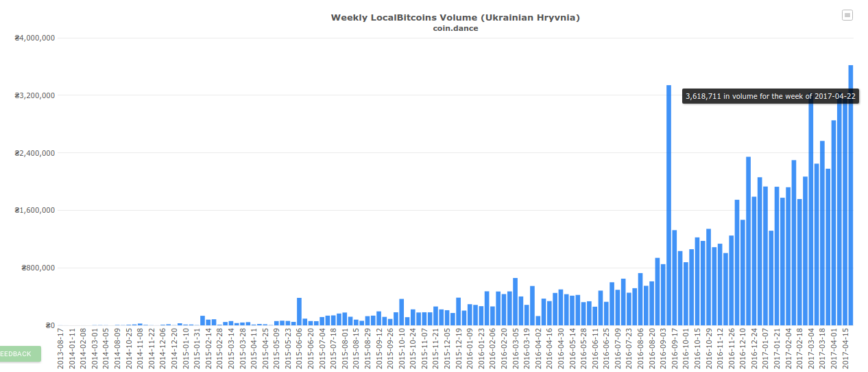Click the ₴1,600,000 y-axis label
The height and width of the screenshot is (372, 868).
(34, 211)
